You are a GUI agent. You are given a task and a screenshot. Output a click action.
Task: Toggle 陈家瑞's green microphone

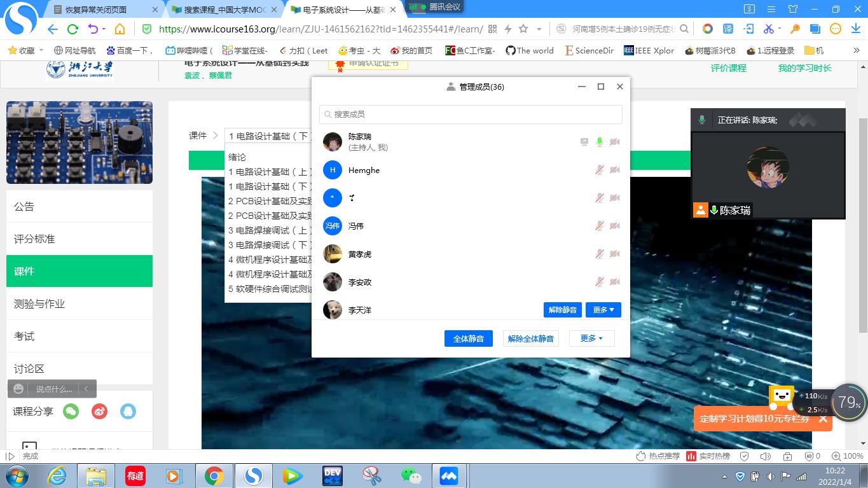(x=599, y=142)
